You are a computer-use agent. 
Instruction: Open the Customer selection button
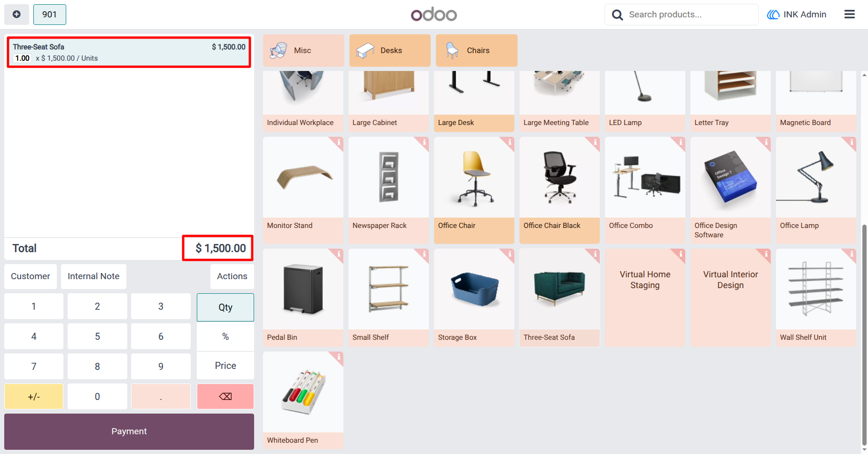pos(31,276)
